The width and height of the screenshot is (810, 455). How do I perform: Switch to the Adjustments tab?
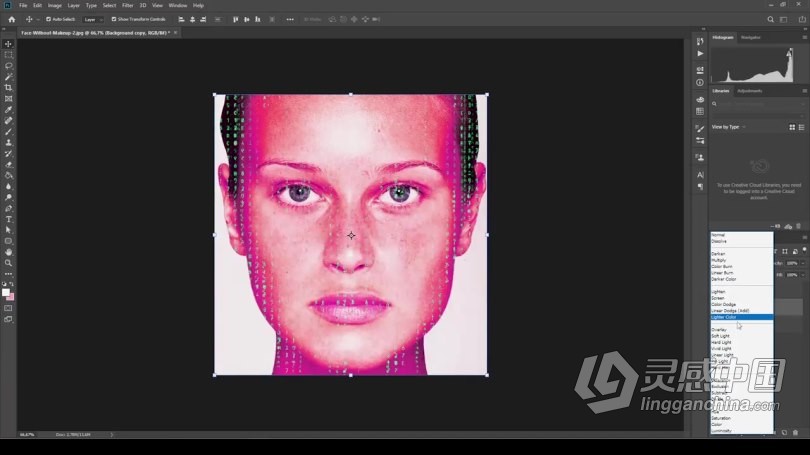point(750,91)
